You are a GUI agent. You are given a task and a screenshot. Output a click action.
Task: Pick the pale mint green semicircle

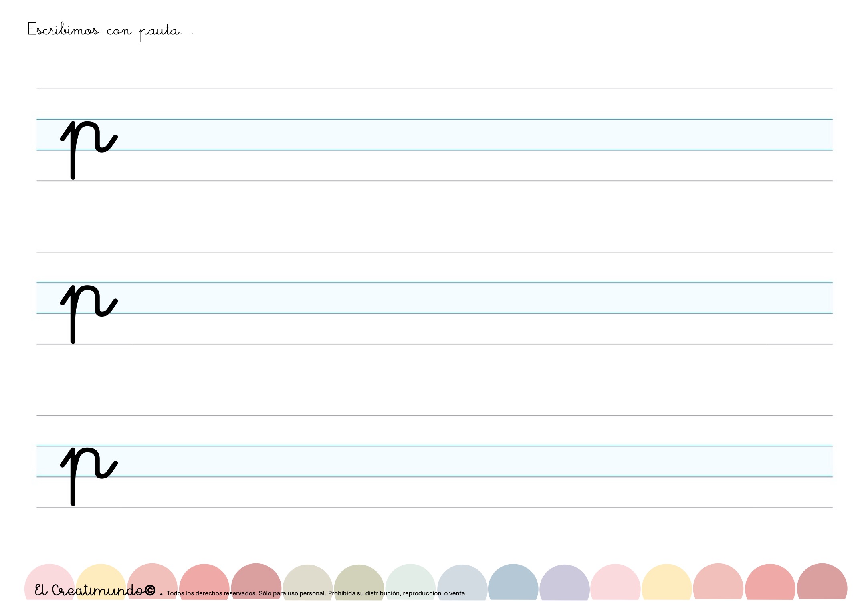click(410, 577)
